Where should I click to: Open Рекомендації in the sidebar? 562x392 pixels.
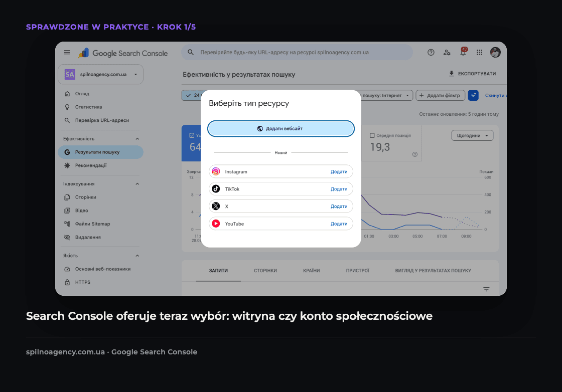pos(100,165)
